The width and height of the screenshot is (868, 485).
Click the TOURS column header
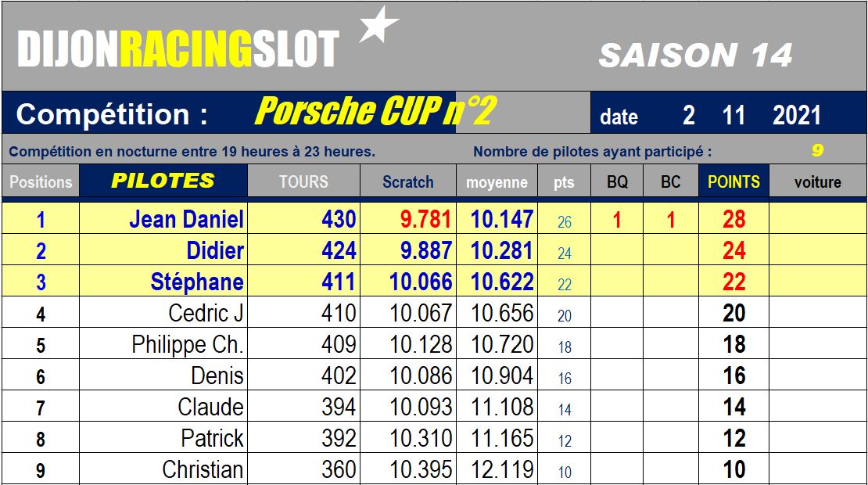(303, 181)
